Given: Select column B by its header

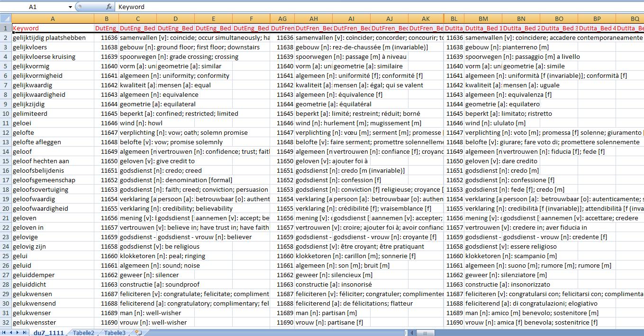Looking at the screenshot, I should click(107, 19).
